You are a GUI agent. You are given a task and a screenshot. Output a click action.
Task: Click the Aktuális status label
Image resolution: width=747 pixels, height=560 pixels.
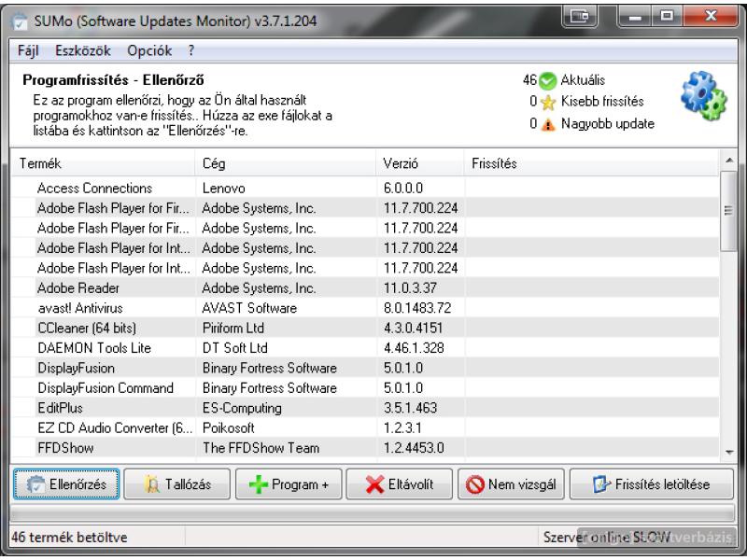[583, 80]
